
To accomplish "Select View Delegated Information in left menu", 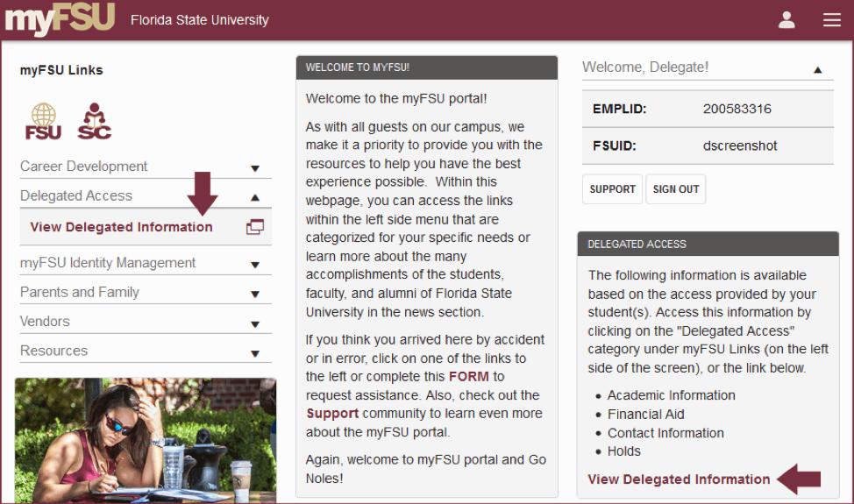I will 121,227.
